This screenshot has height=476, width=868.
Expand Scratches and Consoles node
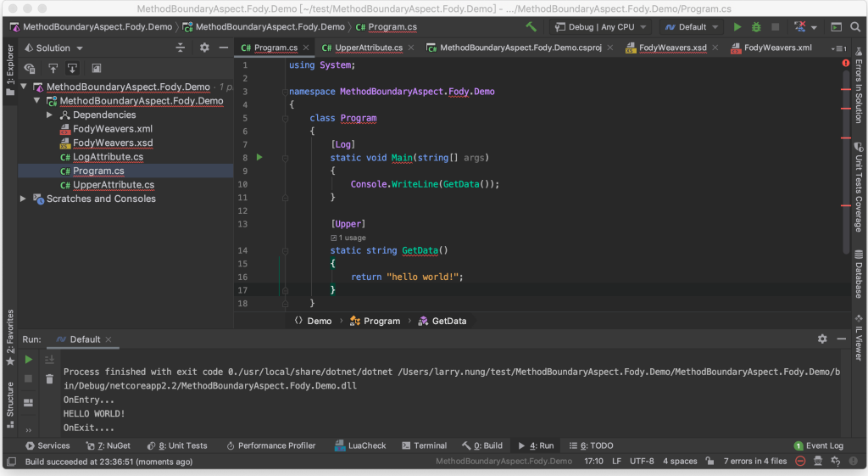coord(23,199)
